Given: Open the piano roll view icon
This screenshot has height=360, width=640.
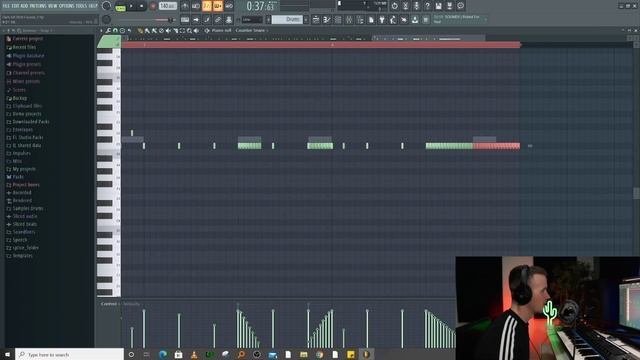Looking at the screenshot, I should tap(327, 20).
